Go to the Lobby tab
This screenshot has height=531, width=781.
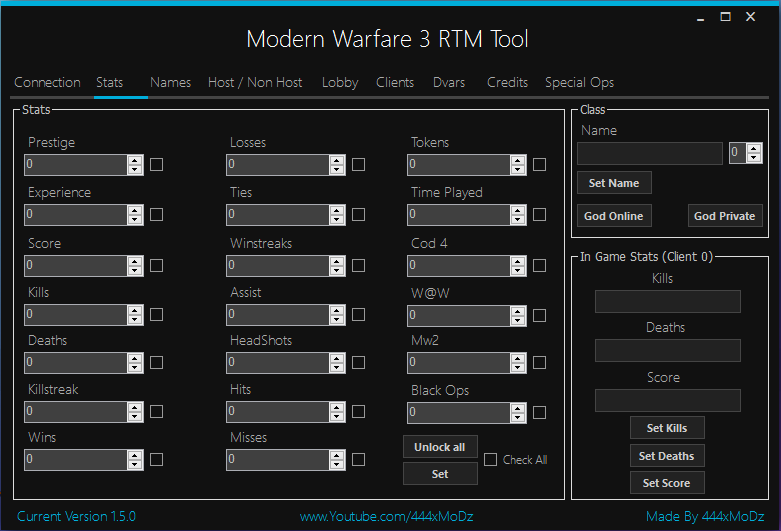coord(340,82)
